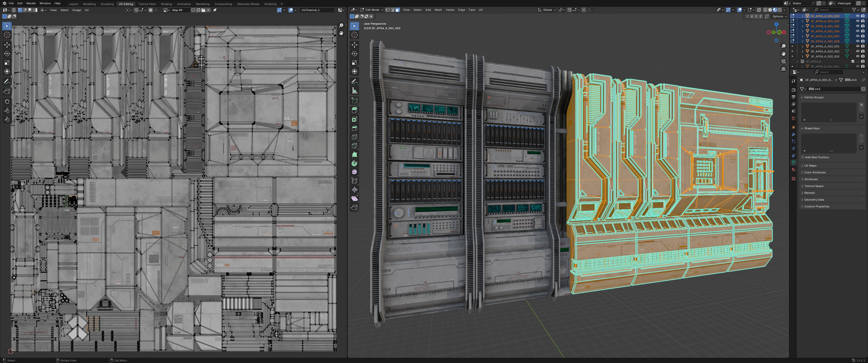Select the Grab sculpt tool in UV editor
This screenshot has height=363, width=868.
pos(7,101)
